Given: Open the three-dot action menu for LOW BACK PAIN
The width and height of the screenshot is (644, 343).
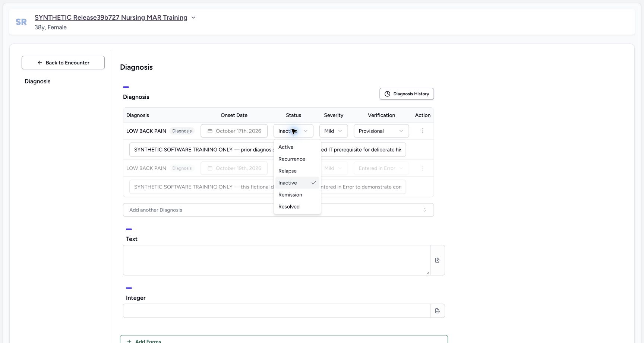Looking at the screenshot, I should pyautogui.click(x=423, y=131).
